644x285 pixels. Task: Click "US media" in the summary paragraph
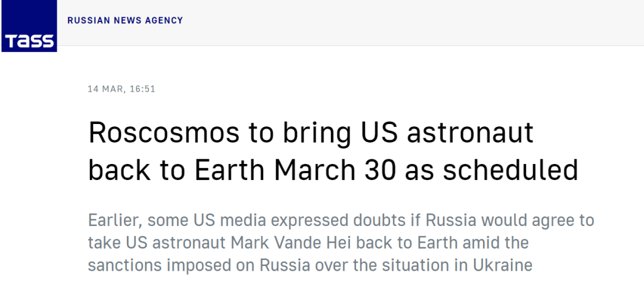pos(223,220)
